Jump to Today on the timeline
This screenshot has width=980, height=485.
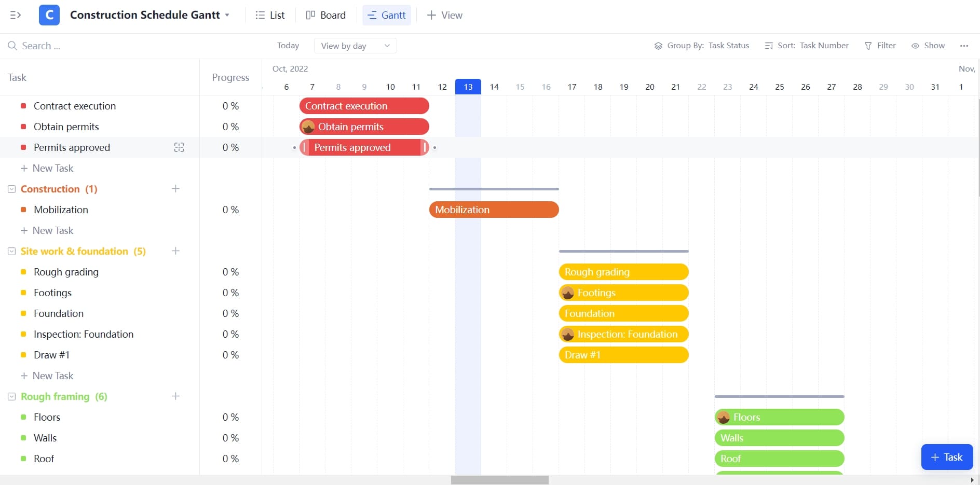288,46
